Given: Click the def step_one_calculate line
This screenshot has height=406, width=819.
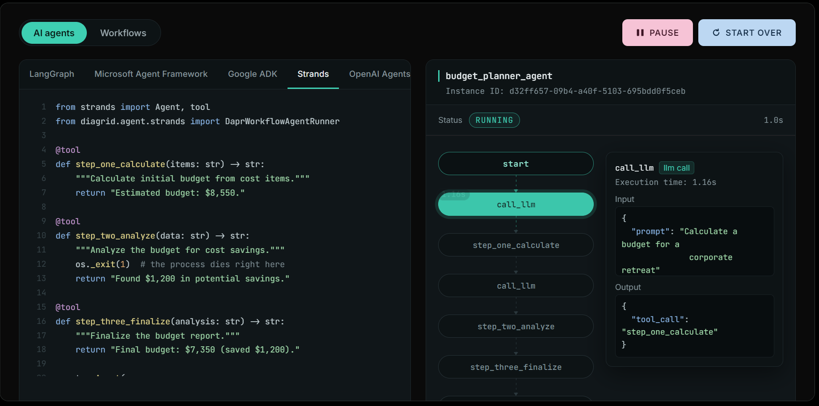Looking at the screenshot, I should [x=160, y=164].
